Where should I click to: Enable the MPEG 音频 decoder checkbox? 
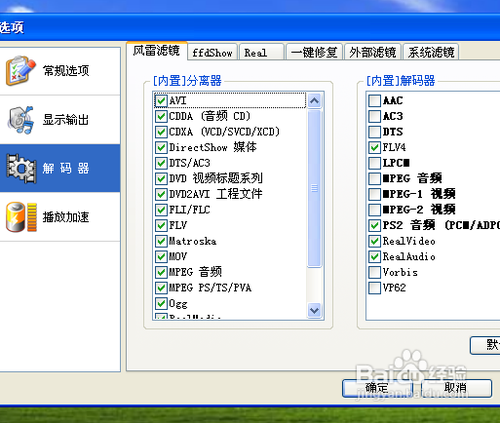375,178
